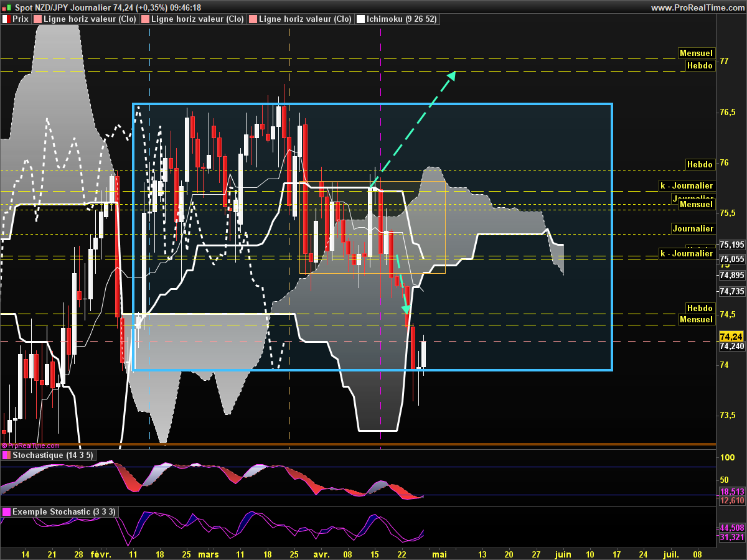Open Stochastique (14 3 5) indicator settings label
Screen dimensions: 747x560
tap(52, 455)
